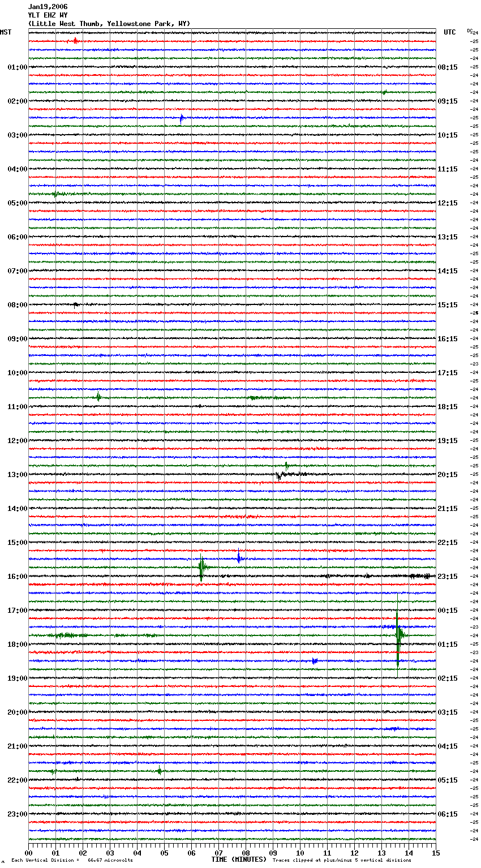
Task: Select the '01:00' MST time label
Action: [18, 67]
